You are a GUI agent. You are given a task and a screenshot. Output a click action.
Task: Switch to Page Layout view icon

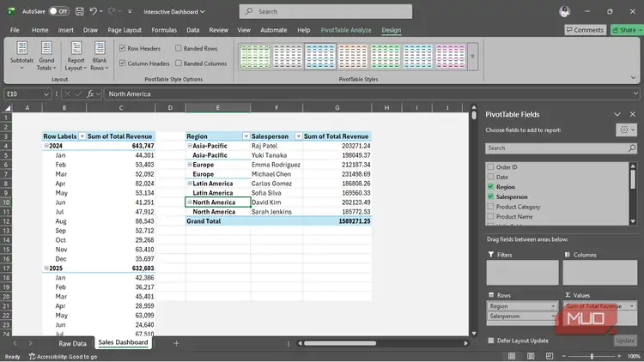coord(531,356)
